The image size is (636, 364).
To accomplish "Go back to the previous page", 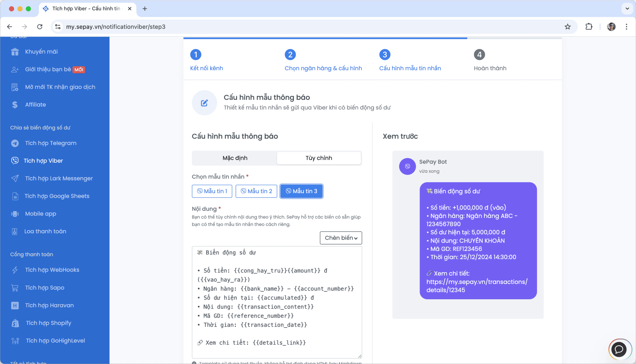I will [10, 27].
